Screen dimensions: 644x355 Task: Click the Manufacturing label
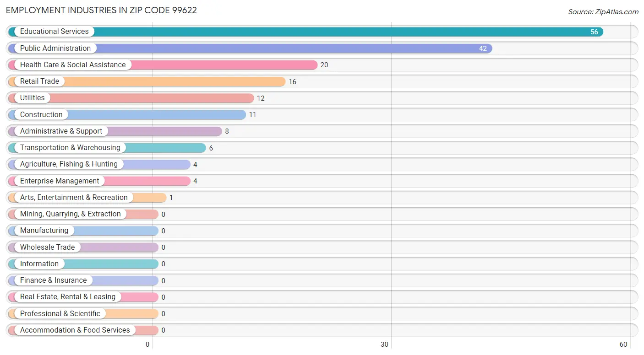(44, 231)
